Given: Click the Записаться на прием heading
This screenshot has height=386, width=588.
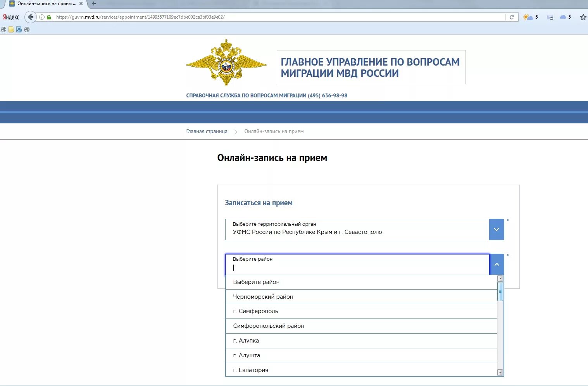Looking at the screenshot, I should click(x=259, y=203).
